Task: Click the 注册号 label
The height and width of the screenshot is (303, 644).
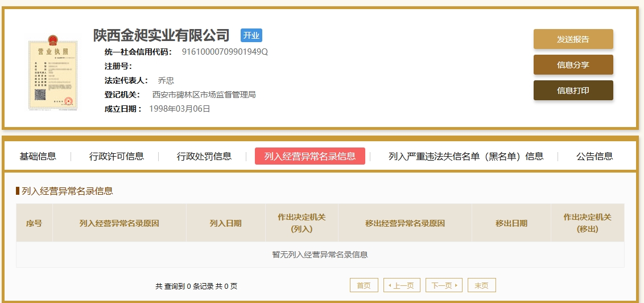Action: point(118,66)
